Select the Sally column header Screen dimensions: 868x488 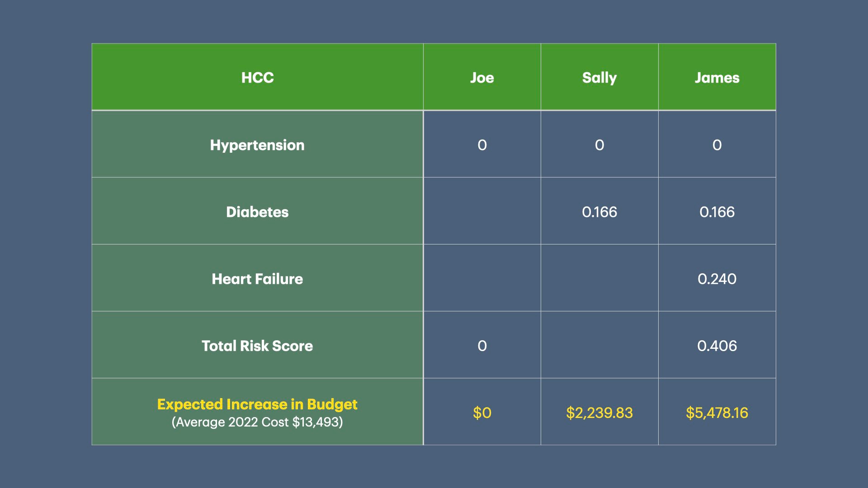[x=599, y=78]
